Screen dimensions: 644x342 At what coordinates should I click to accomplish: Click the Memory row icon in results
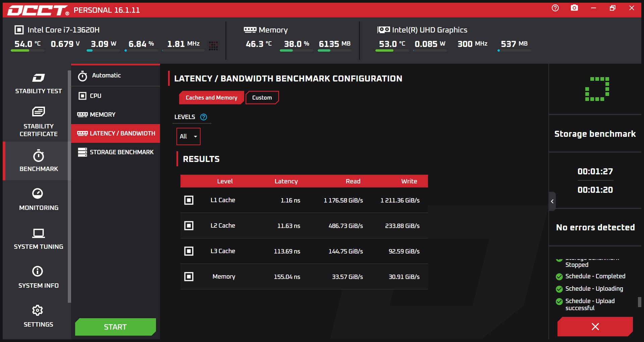[189, 277]
